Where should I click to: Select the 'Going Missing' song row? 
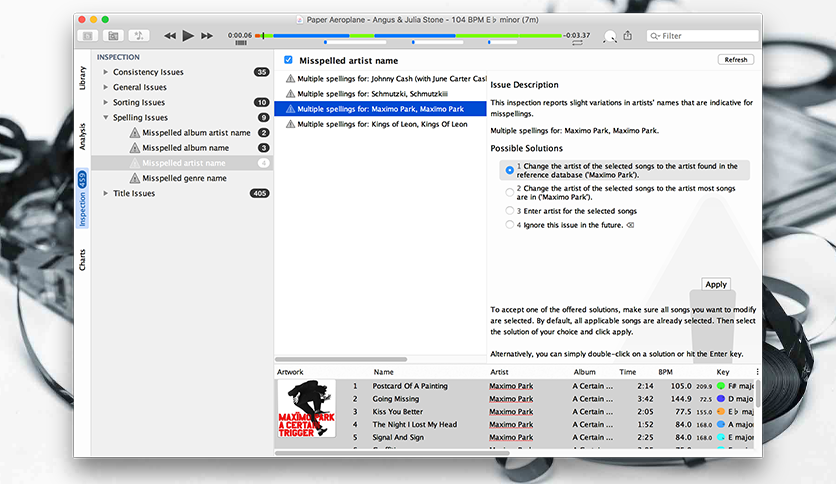[x=545, y=399]
